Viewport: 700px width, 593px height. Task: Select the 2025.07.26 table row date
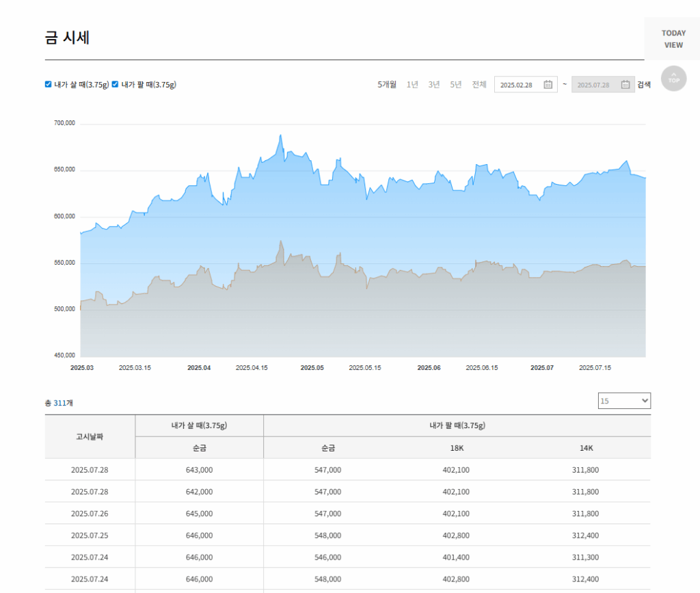[x=90, y=514]
